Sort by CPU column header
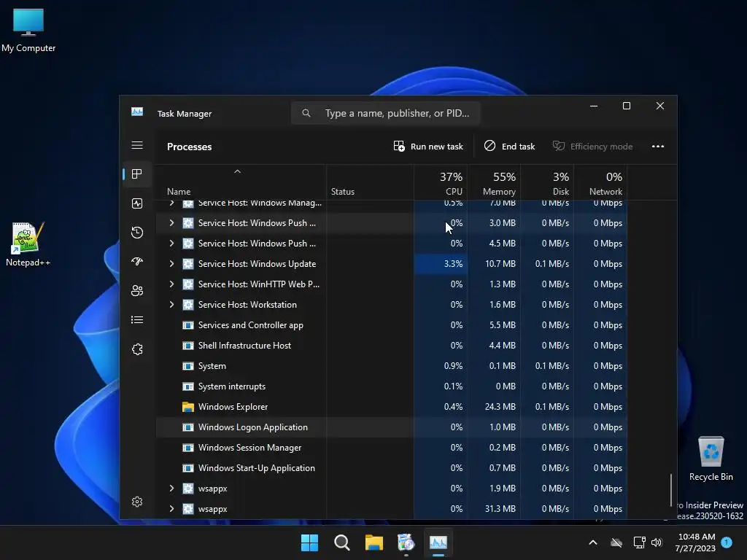This screenshot has width=747, height=560. [441, 182]
